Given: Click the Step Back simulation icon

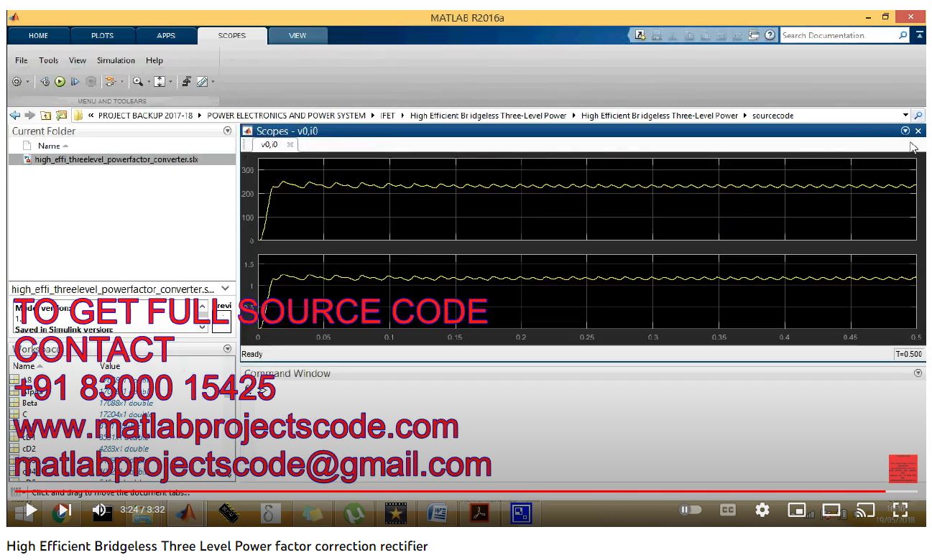Looking at the screenshot, I should pos(45,82).
